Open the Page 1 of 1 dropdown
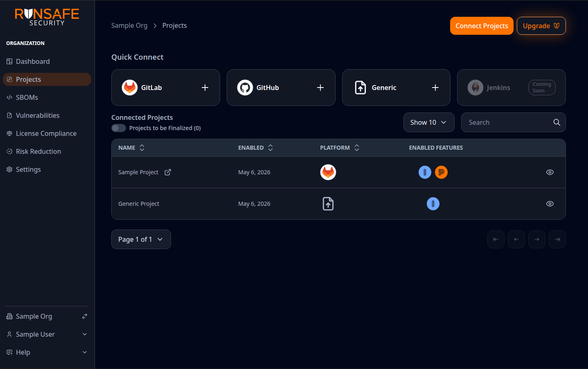 tap(141, 239)
